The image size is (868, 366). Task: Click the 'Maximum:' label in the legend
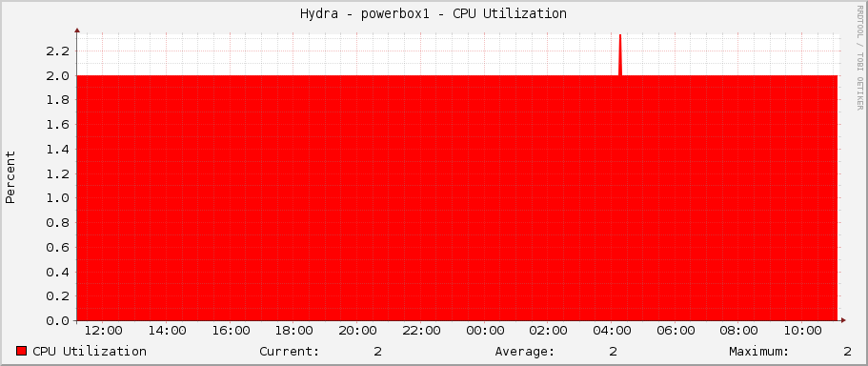759,351
